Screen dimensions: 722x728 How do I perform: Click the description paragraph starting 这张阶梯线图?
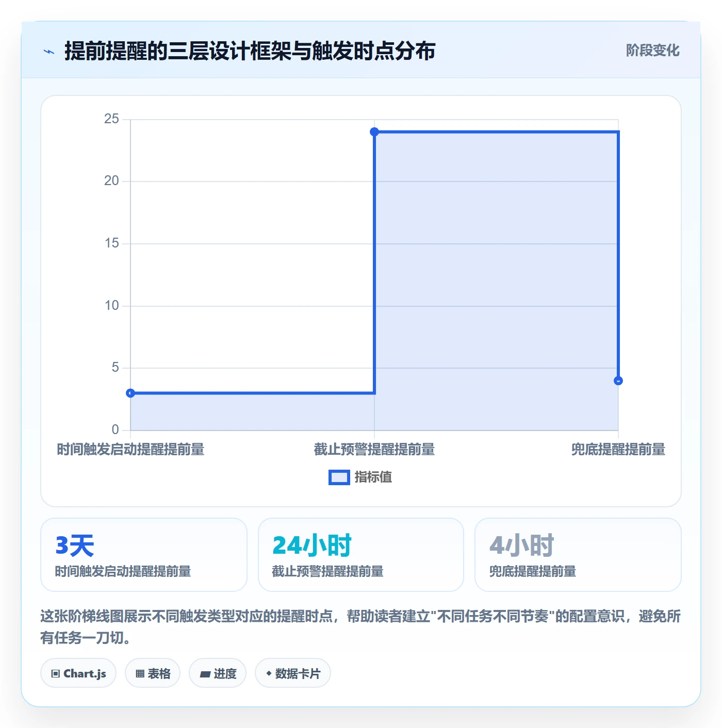click(360, 627)
